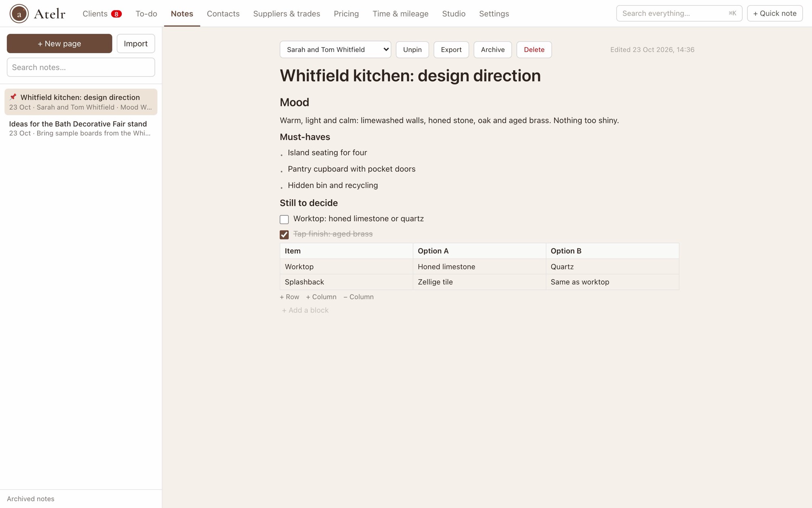This screenshot has height=508, width=812.
Task: Open Suppliers & trades tab
Action: click(287, 13)
